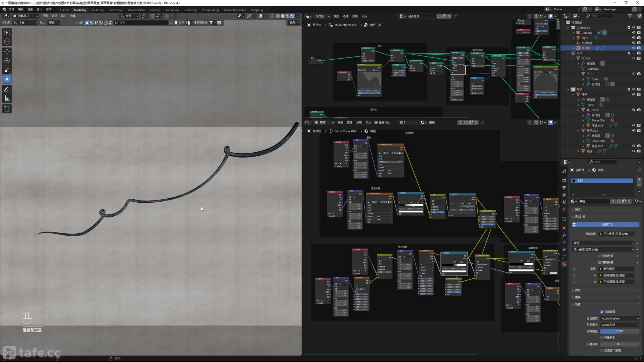Open the 渲染 menu in top bar
This screenshot has width=644, height=362.
(x=30, y=9)
